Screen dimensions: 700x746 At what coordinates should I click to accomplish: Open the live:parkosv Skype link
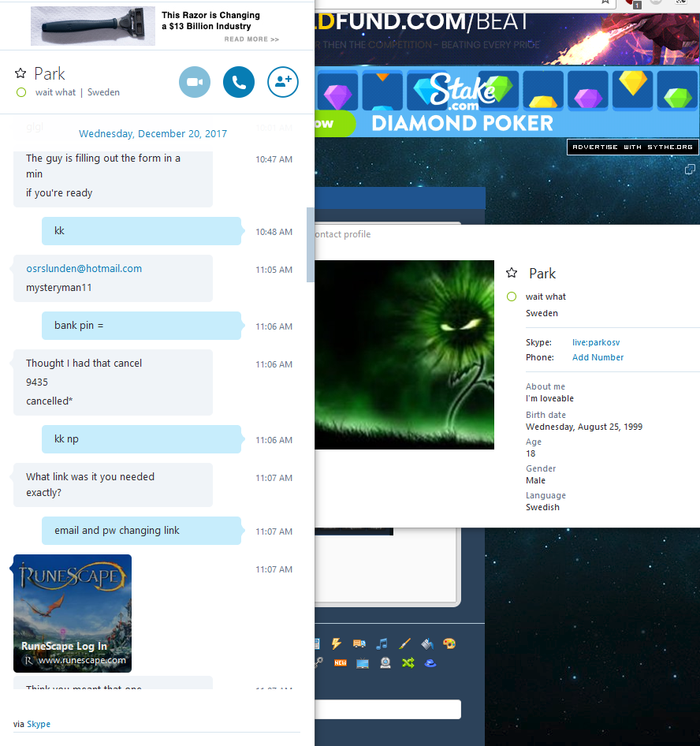coord(596,342)
